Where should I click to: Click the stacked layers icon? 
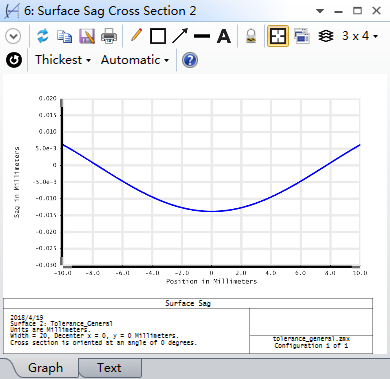(326, 36)
